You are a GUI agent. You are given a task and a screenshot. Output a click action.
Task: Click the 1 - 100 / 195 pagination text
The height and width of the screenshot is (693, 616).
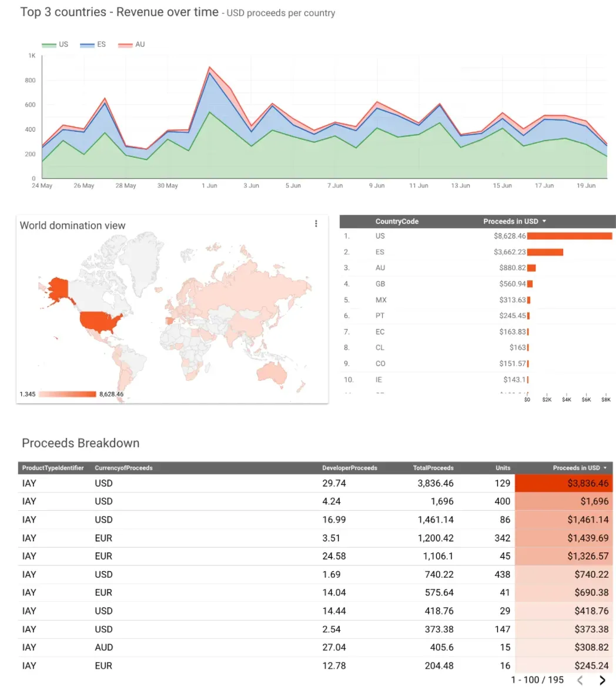pyautogui.click(x=537, y=679)
